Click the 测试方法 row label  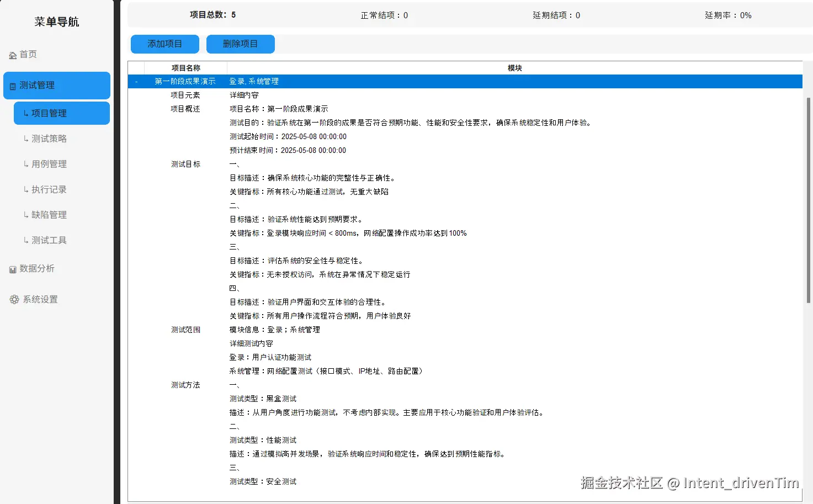click(185, 385)
